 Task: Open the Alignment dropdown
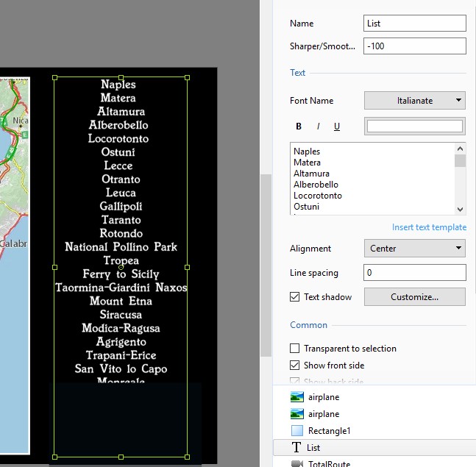pos(415,249)
